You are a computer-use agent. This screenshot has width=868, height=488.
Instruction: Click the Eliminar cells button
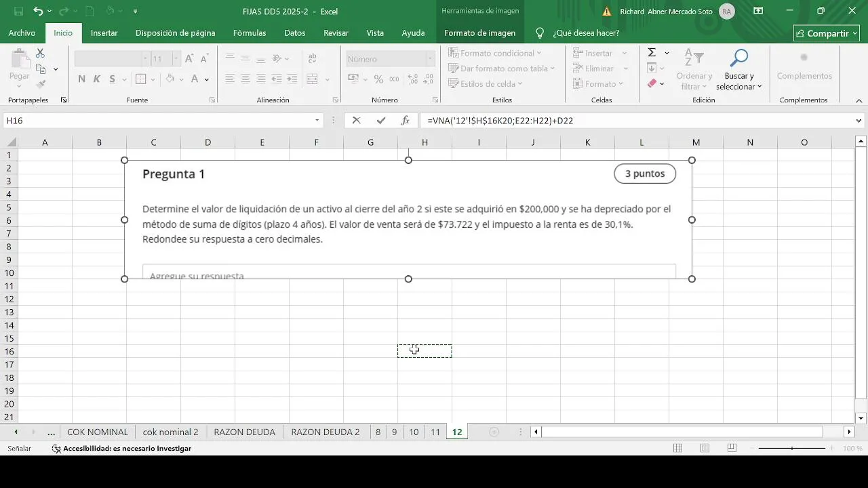[600, 68]
